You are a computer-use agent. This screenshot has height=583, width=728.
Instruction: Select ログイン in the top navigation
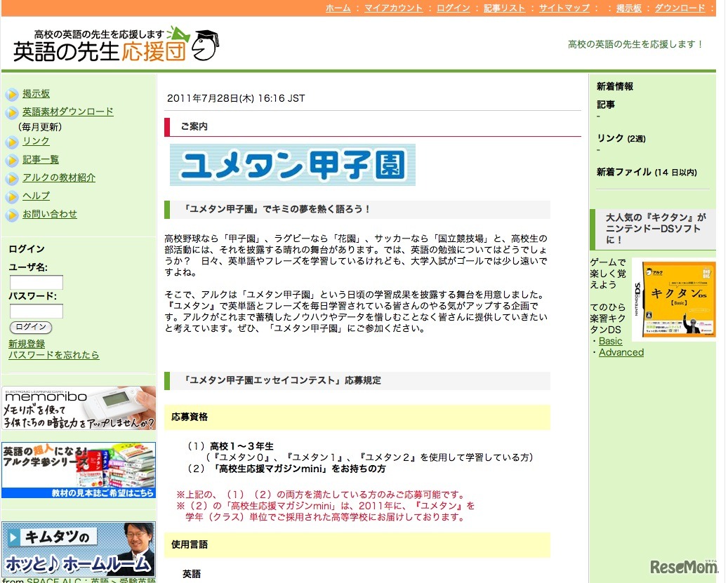pyautogui.click(x=453, y=8)
